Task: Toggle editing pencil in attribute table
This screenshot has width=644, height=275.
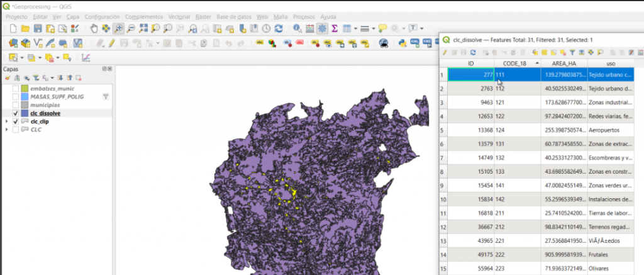Action: coord(445,53)
